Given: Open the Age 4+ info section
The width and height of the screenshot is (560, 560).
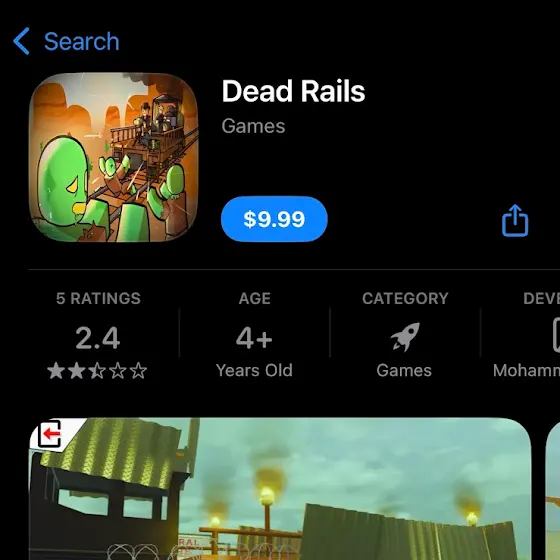Looking at the screenshot, I should pyautogui.click(x=254, y=334).
